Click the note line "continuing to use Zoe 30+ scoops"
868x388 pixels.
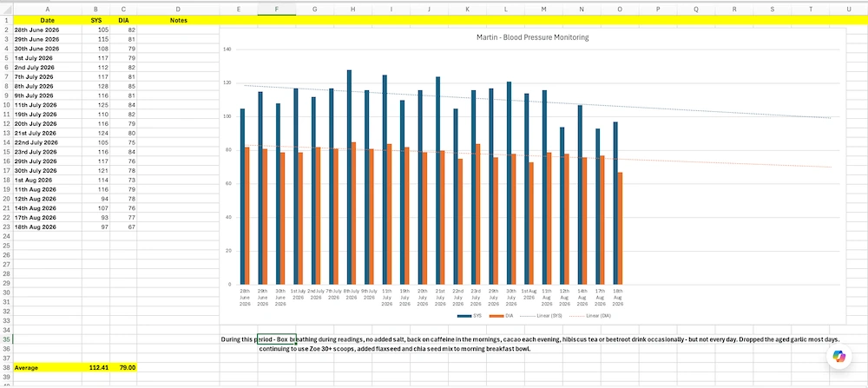click(x=395, y=349)
